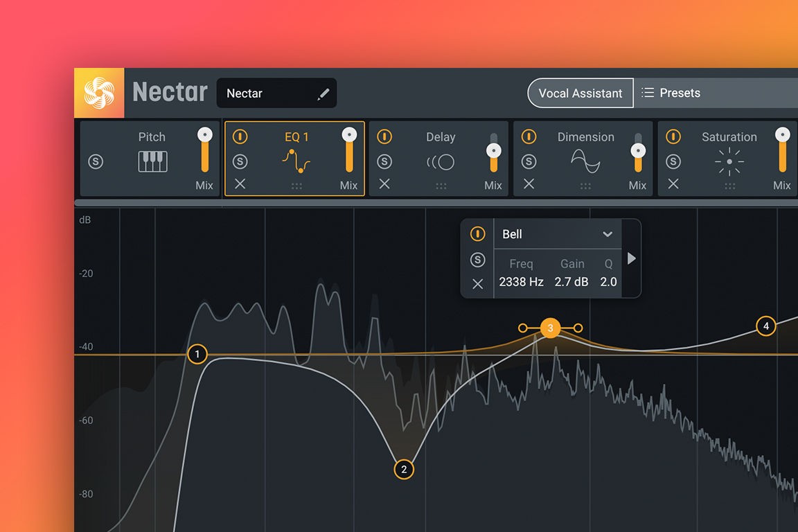Click the Saturation module Mix slider
The width and height of the screenshot is (798, 532).
point(783,150)
